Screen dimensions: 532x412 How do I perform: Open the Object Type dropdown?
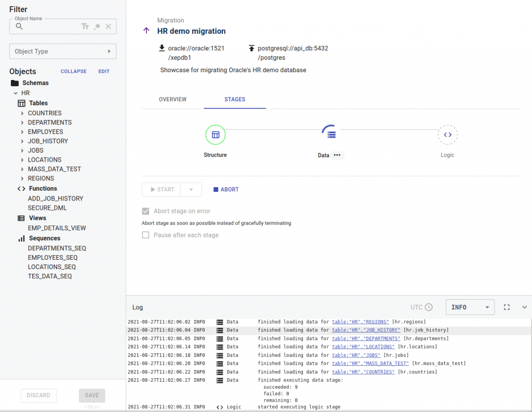[63, 51]
